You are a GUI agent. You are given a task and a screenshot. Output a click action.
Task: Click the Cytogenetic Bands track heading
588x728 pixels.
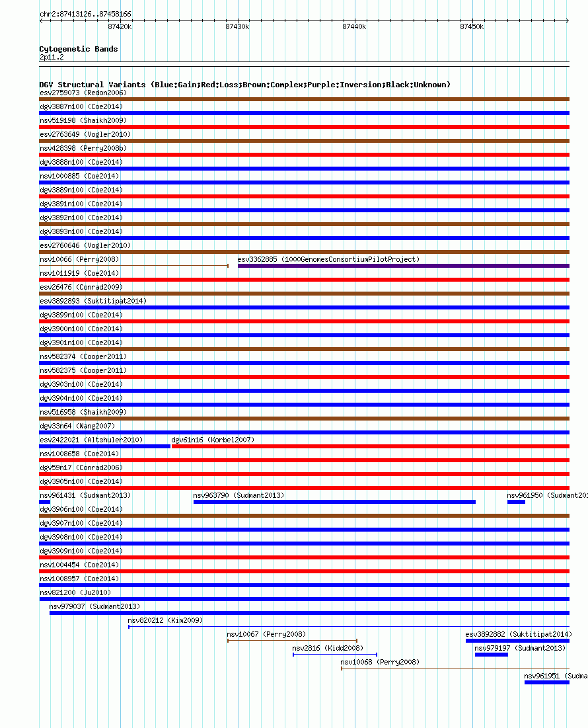(79, 49)
